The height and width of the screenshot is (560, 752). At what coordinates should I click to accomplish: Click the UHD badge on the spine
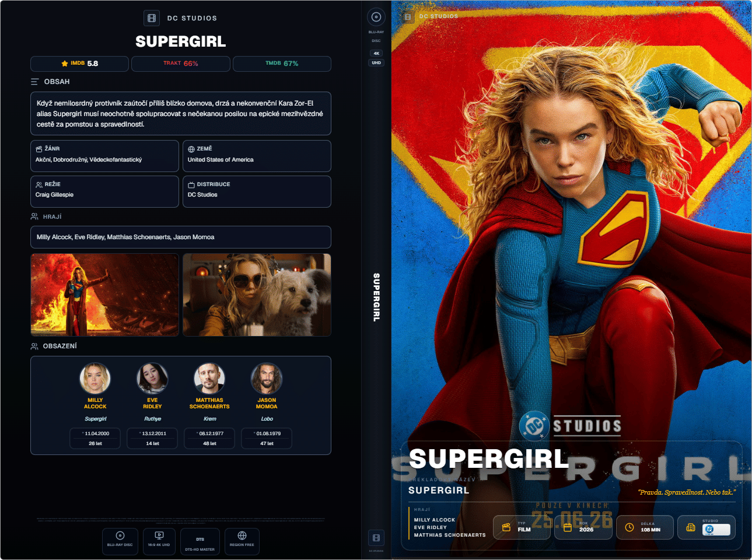click(376, 63)
